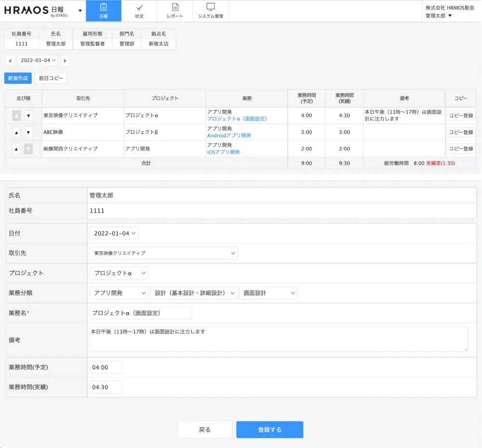Click the 新規作成 button
The image size is (482, 448).
[17, 78]
